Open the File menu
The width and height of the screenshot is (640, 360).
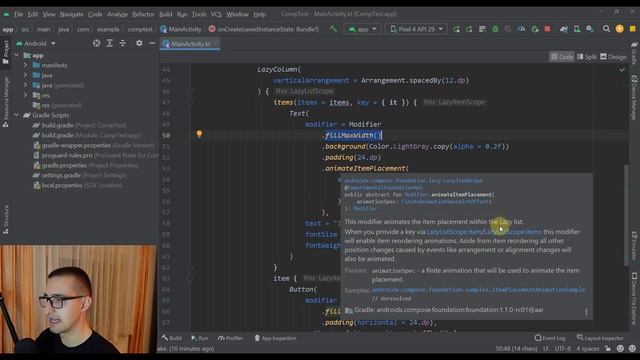pyautogui.click(x=19, y=14)
